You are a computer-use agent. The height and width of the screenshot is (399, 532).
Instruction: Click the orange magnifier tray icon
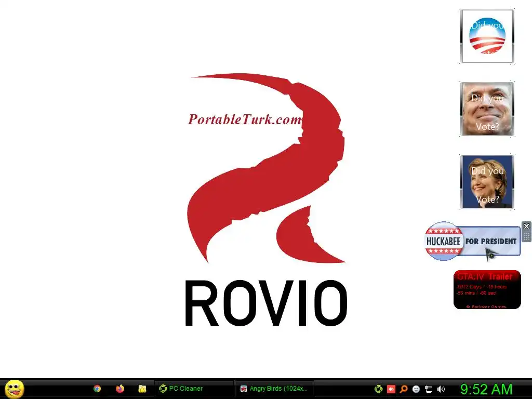point(403,389)
